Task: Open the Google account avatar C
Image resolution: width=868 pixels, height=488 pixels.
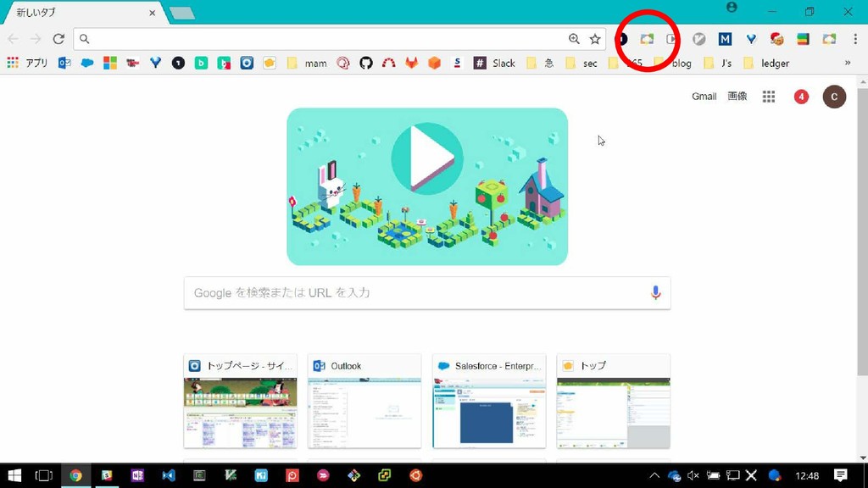Action: click(x=834, y=97)
